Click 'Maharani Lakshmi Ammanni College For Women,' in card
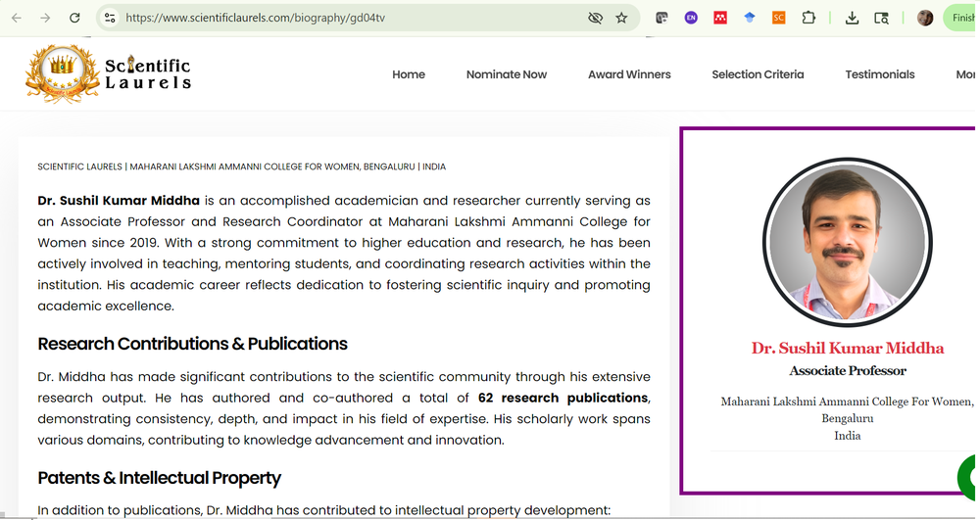The image size is (980, 520). [847, 402]
